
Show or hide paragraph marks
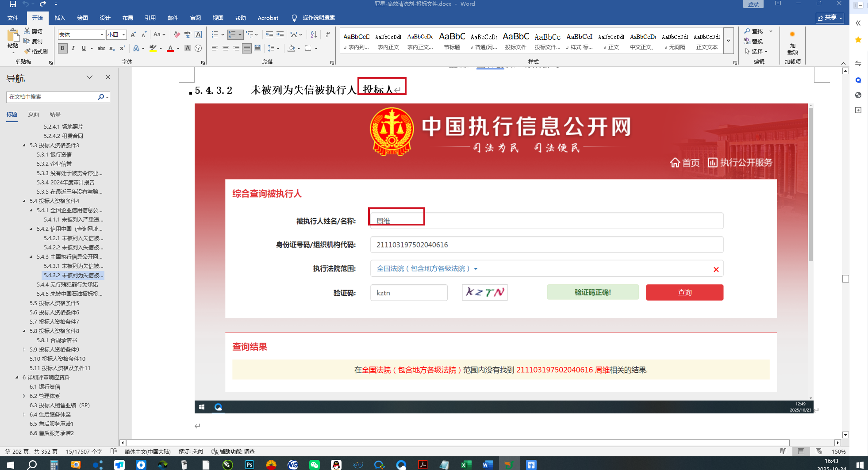[x=327, y=34]
